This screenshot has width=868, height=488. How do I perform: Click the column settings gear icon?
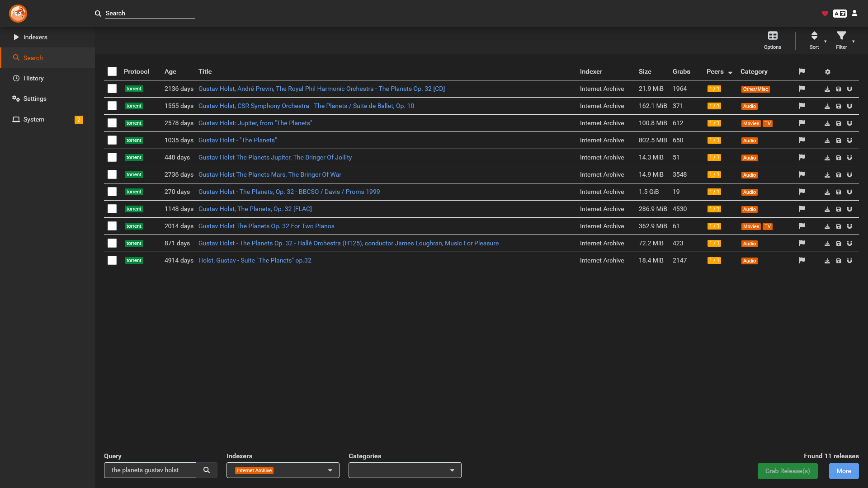point(828,72)
